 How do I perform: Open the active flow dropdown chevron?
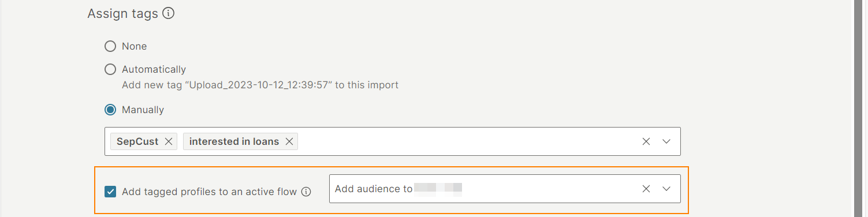coord(666,189)
